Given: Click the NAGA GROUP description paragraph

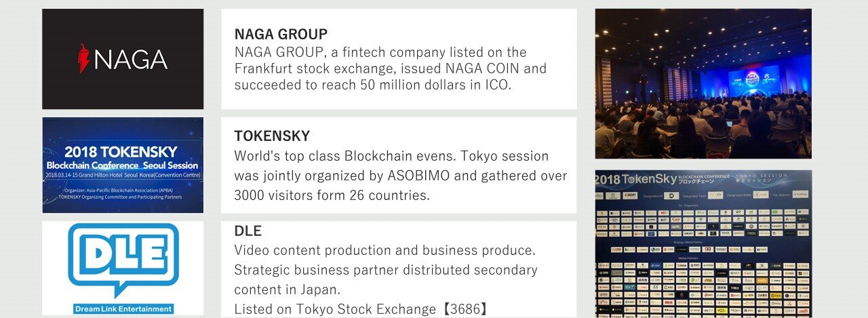Looking at the screenshot, I should 391,68.
